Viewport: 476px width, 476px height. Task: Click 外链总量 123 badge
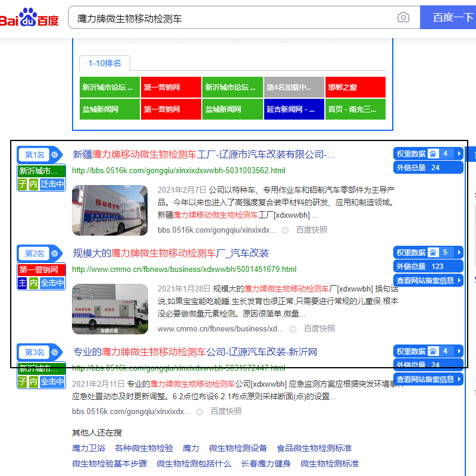tap(428, 266)
